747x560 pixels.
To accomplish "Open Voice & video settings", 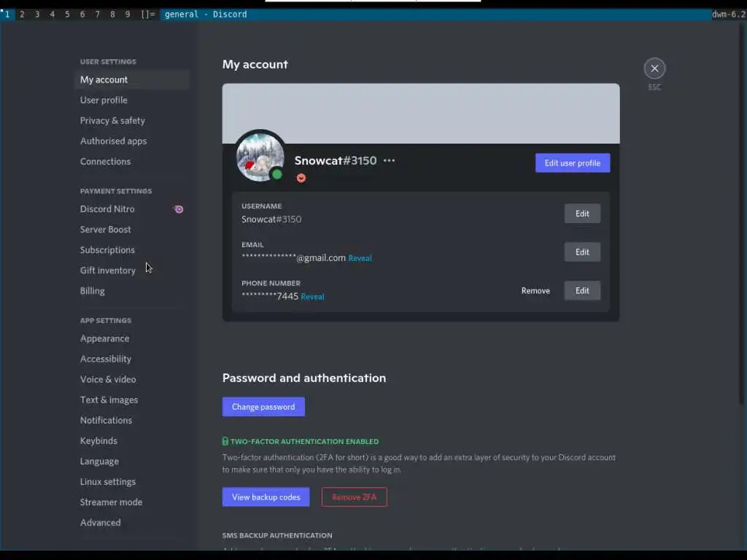I will click(x=132, y=379).
